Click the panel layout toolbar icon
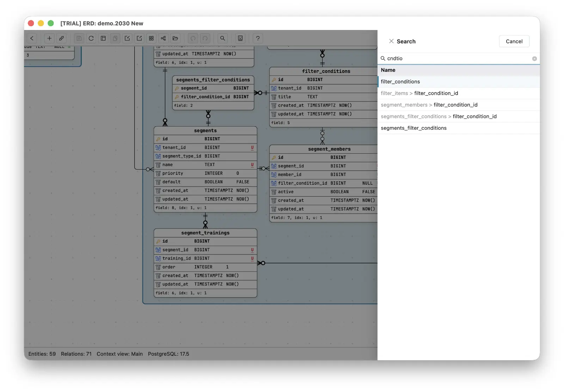 (103, 38)
